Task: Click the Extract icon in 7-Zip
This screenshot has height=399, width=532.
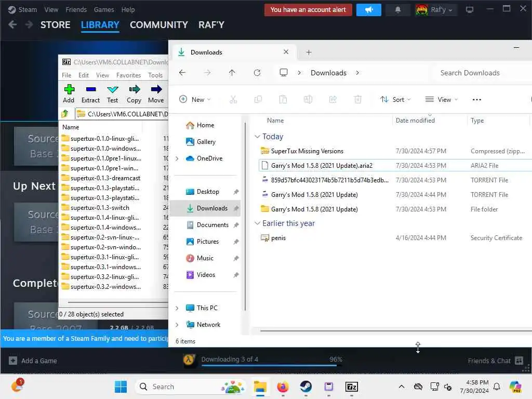Action: coord(90,94)
